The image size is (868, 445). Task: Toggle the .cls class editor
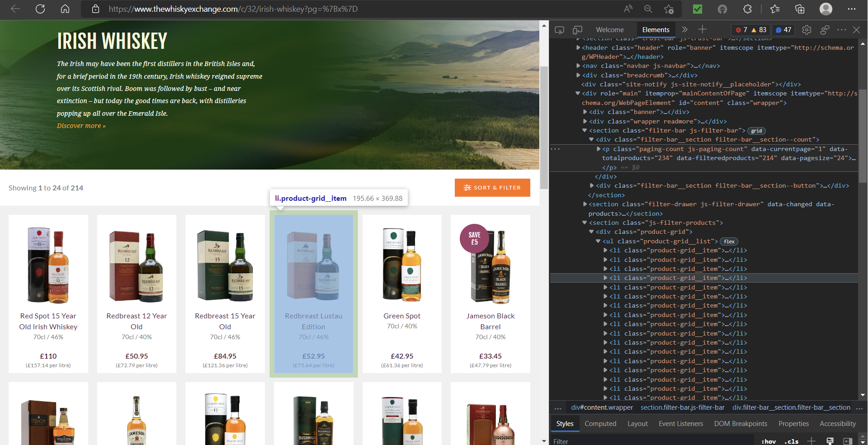click(x=791, y=441)
